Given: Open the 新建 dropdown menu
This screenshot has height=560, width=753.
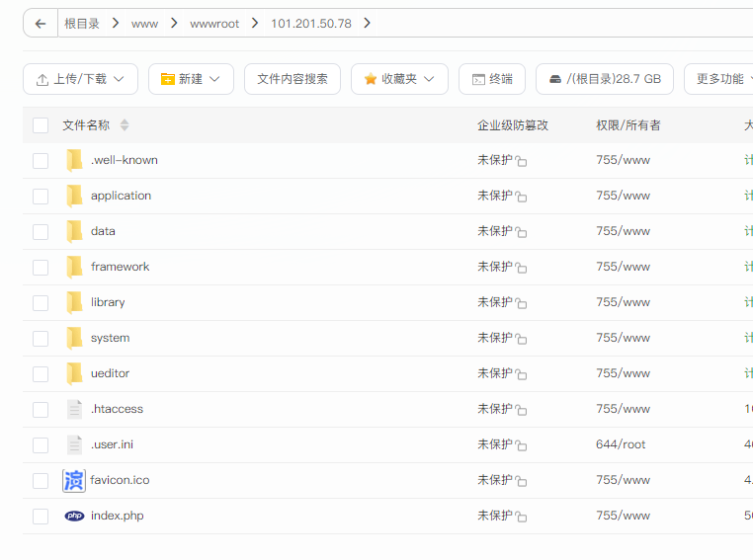Looking at the screenshot, I should tap(191, 79).
